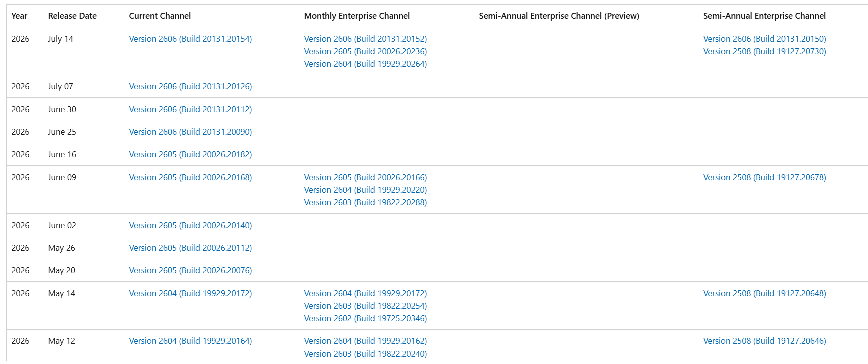
Task: Open Version 2604 (Build 19929.20264) link
Action: coord(365,64)
